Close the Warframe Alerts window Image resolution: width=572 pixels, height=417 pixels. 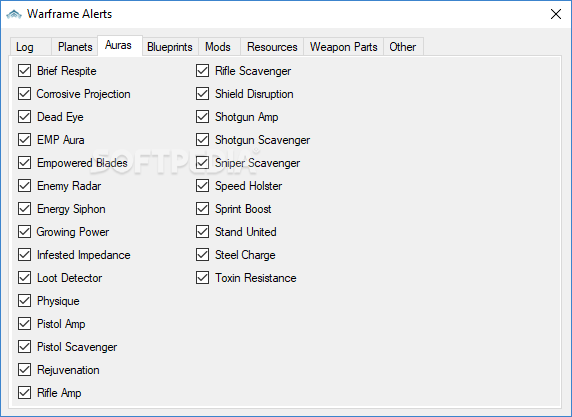point(556,14)
